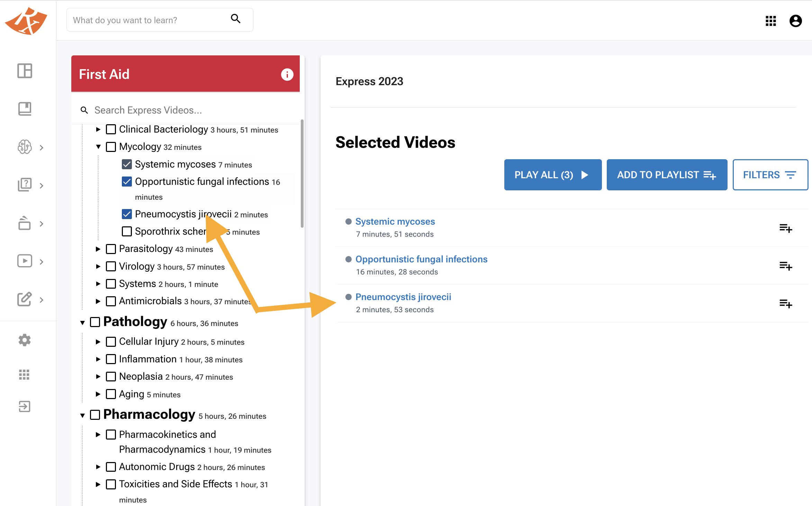
Task: Open the apps grid icon in header
Action: click(771, 21)
